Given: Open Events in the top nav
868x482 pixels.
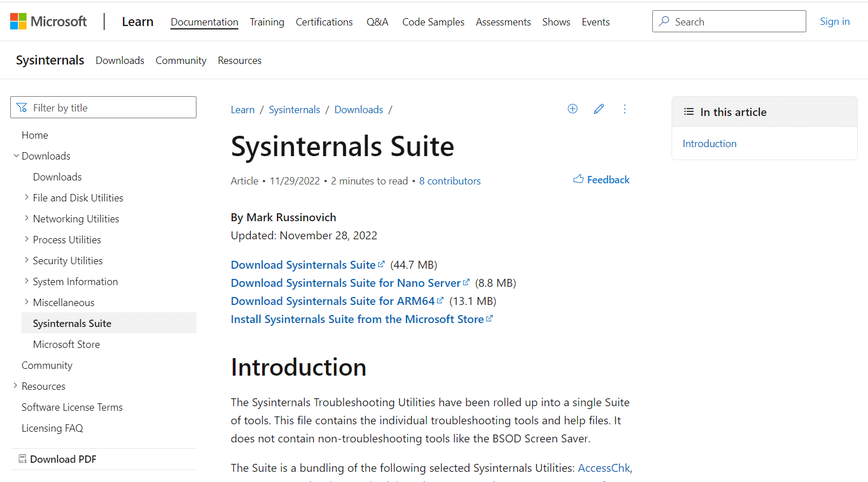Looking at the screenshot, I should pyautogui.click(x=596, y=21).
